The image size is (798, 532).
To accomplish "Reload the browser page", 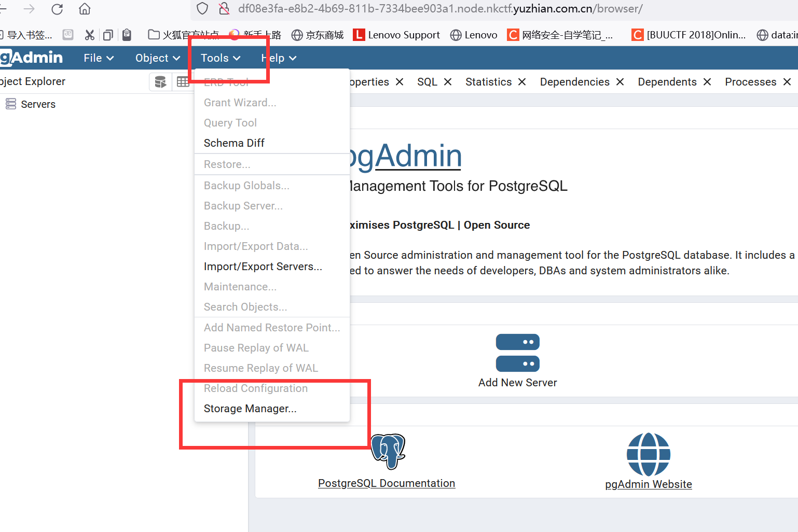I will (57, 9).
